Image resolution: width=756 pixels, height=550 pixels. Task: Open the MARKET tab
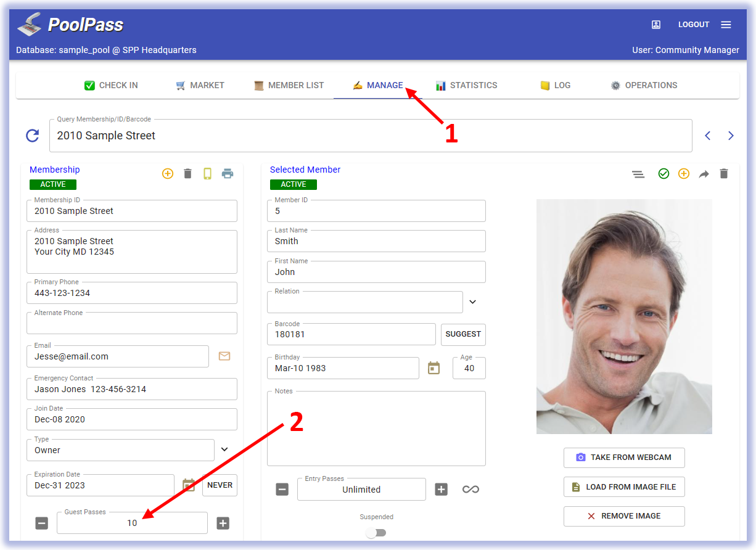click(200, 85)
